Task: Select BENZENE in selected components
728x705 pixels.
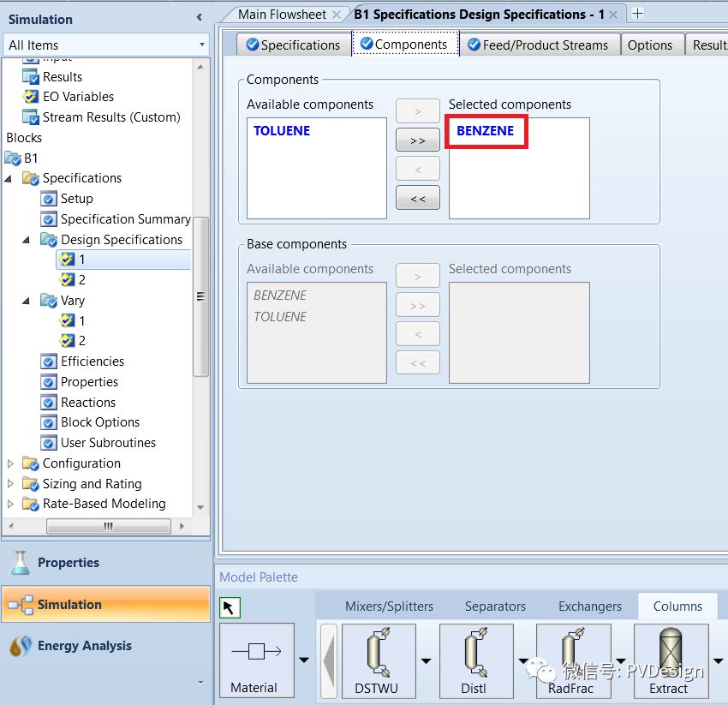Action: pos(485,131)
